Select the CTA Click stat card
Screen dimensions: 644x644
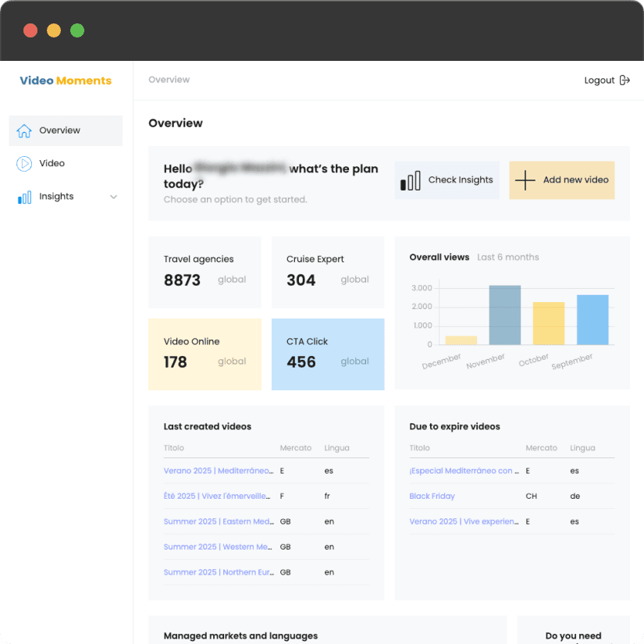(x=328, y=354)
